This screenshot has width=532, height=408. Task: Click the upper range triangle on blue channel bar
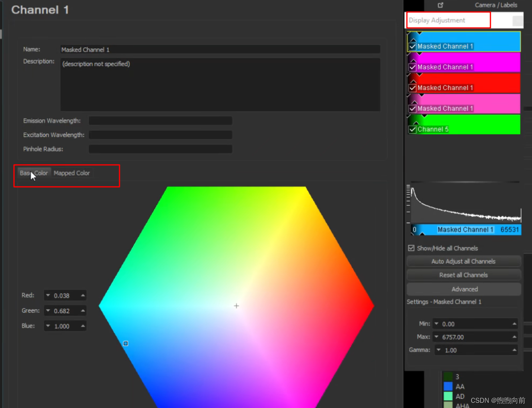pos(419,33)
